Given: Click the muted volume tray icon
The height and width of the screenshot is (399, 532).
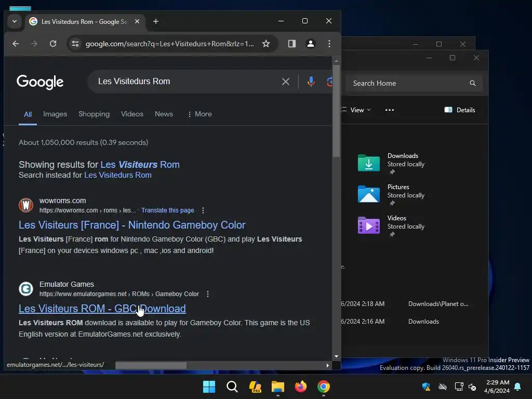Looking at the screenshot, I should click(472, 387).
